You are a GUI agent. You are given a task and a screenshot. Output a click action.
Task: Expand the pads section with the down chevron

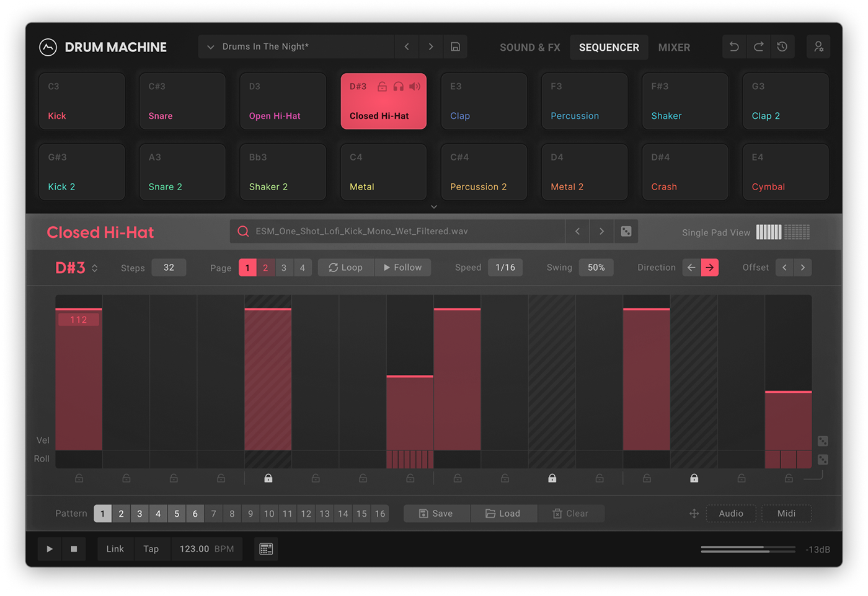(x=434, y=206)
